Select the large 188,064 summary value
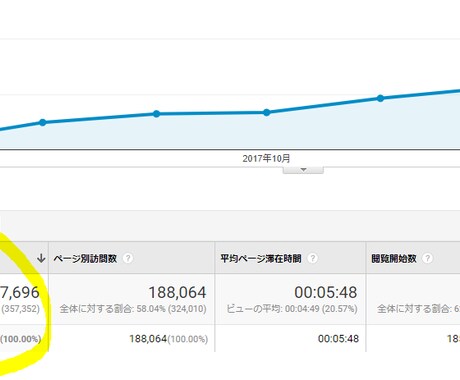This screenshot has height=380, width=460. coord(177,293)
